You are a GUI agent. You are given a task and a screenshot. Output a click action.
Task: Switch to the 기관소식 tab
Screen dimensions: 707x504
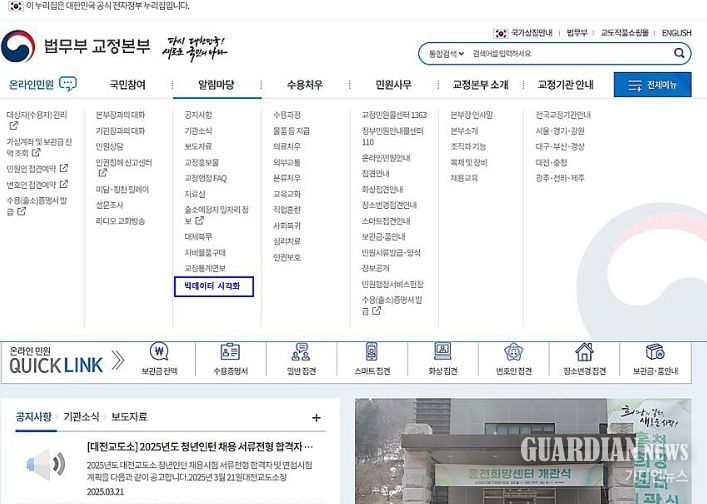click(x=81, y=417)
